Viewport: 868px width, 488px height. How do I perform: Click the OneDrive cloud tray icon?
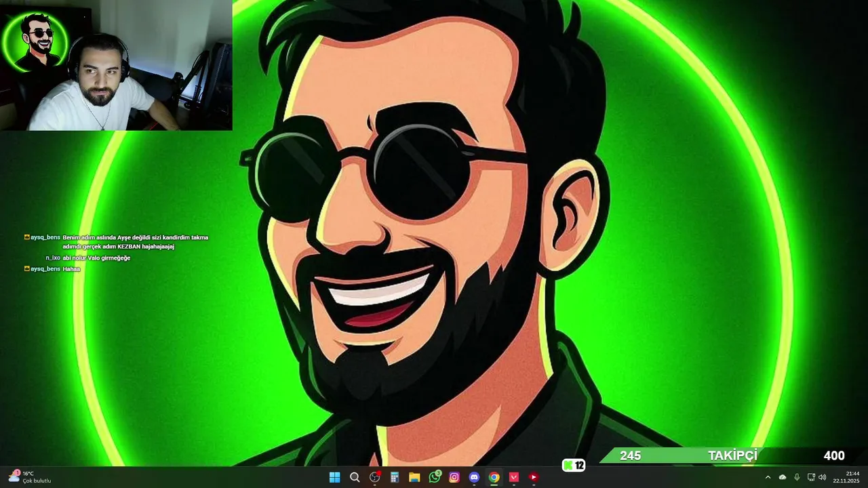(783, 477)
